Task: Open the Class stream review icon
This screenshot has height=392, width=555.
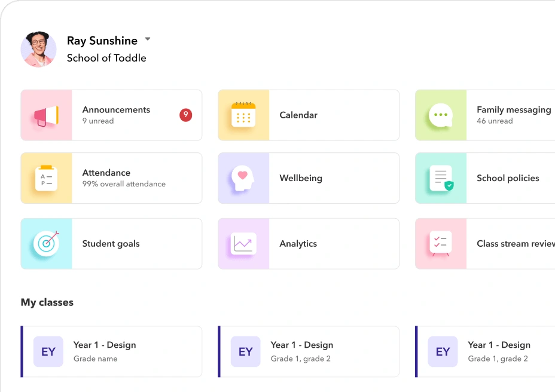Action: [x=441, y=243]
